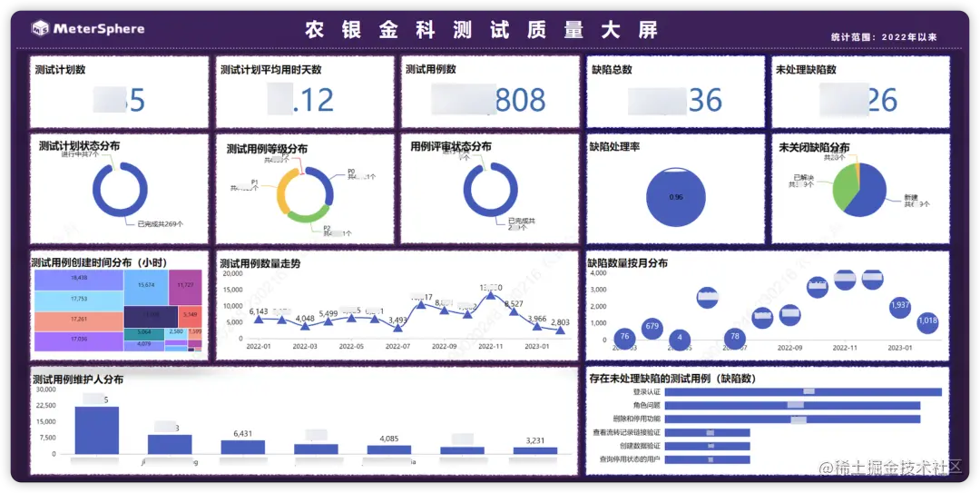
Task: Select the 未处理缺陷数 card title
Action: (806, 69)
